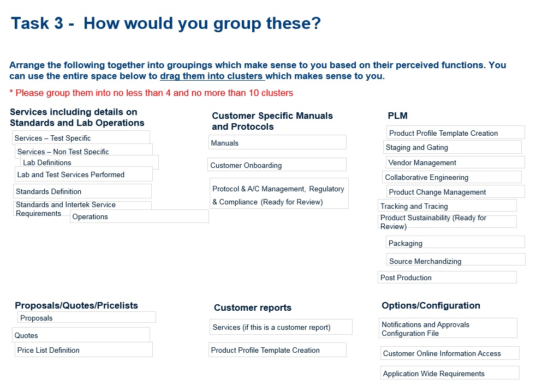Viewport: 554px width, 392px height.
Task: Select the "Staging and Gating" card
Action: point(452,147)
